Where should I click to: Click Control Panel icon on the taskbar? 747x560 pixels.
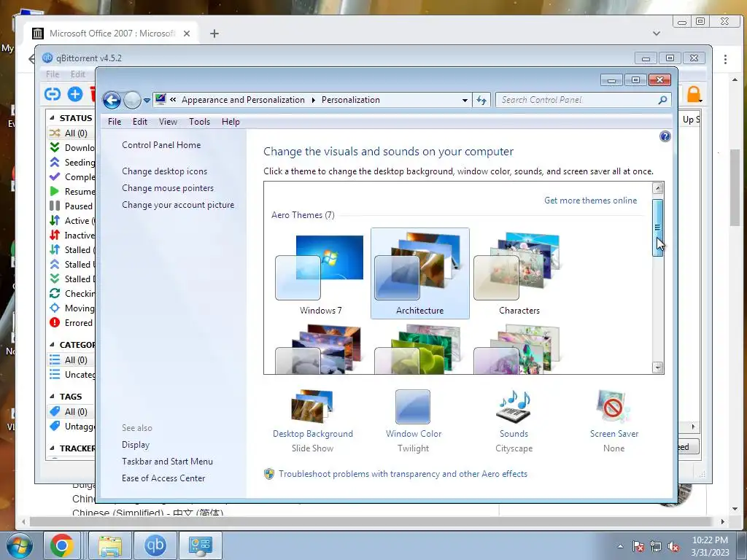[x=200, y=545]
